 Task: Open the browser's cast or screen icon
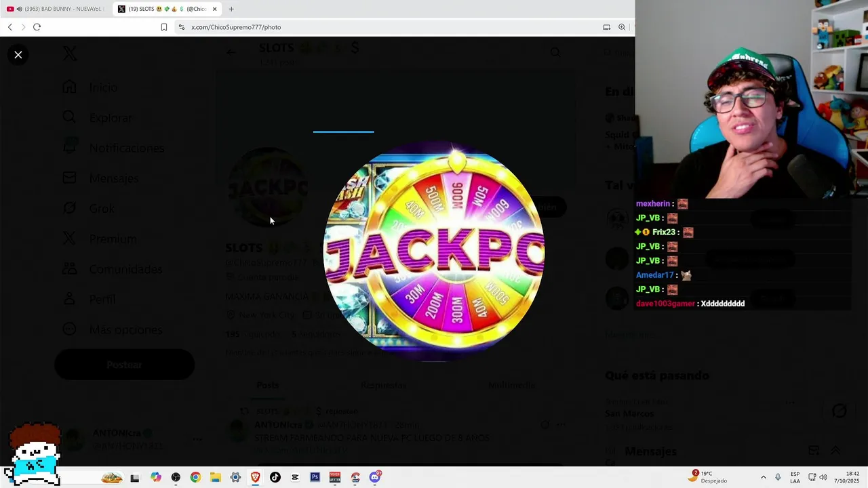606,27
